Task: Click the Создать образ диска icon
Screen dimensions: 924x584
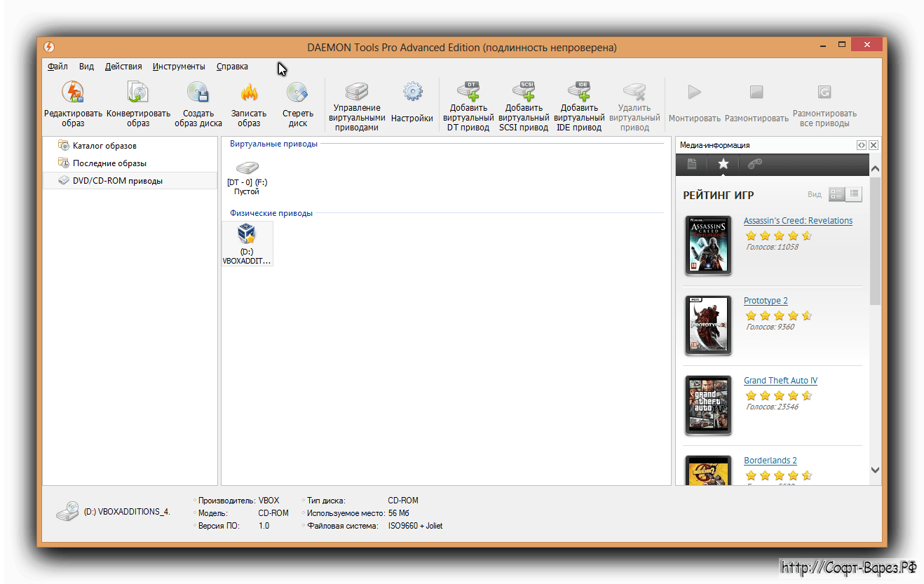Action: [x=198, y=92]
